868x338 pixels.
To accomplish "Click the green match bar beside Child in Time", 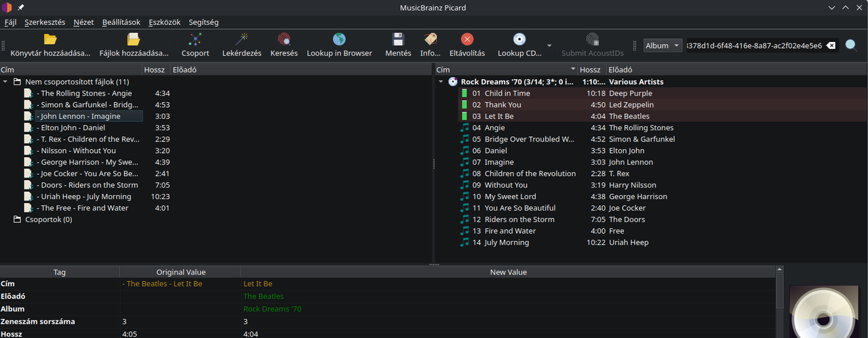I will pos(465,93).
